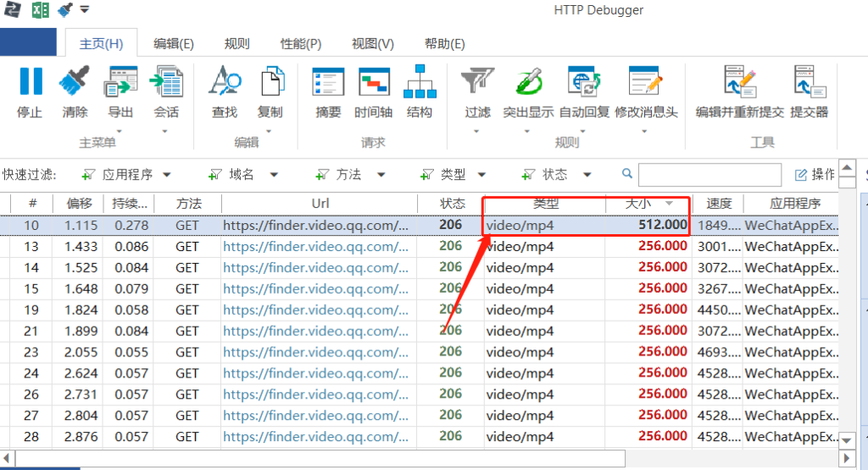Click the search magnifier icon in quick filter
This screenshot has width=868, height=470.
point(626,173)
